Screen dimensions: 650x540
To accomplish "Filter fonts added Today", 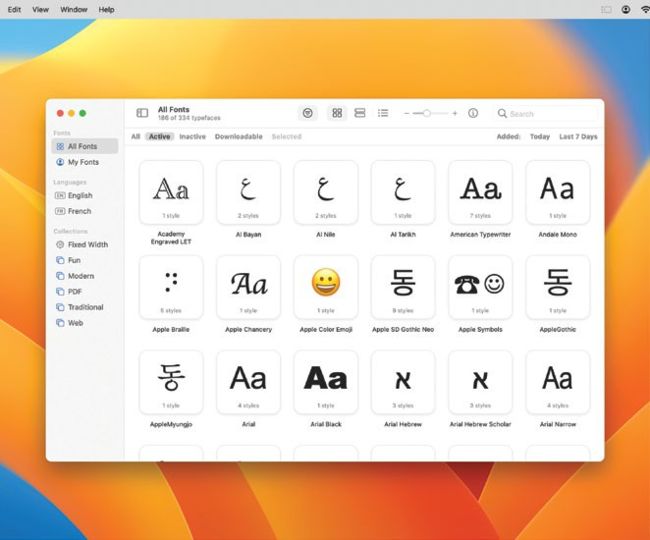I will coord(540,136).
